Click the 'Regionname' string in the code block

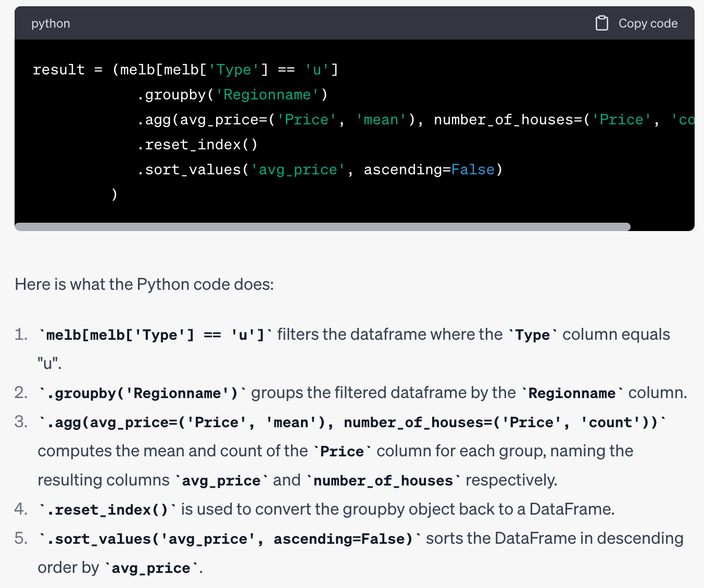pos(267,95)
